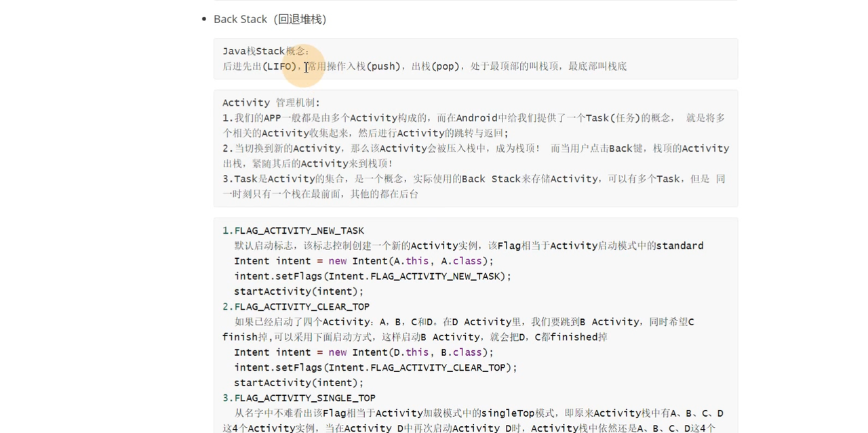Click the Back Stack (回退堆栈) bullet heading
This screenshot has width=868, height=433.
pos(269,19)
